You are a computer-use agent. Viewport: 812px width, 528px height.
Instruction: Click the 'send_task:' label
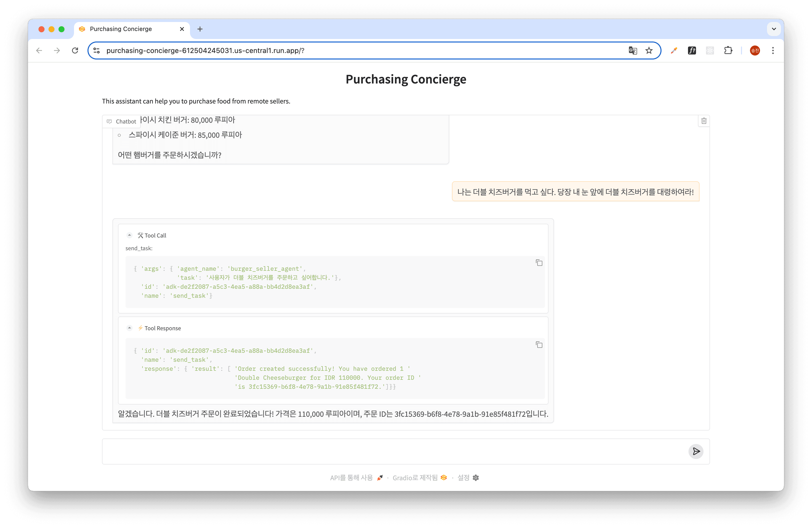pos(139,248)
